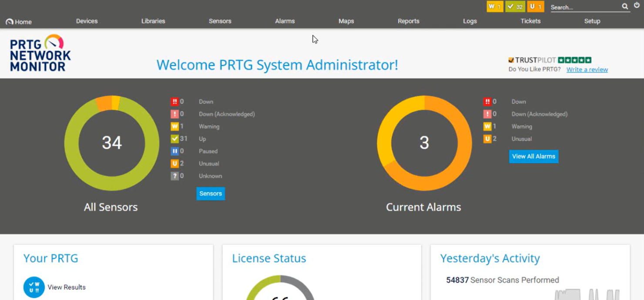
Task: Click the Your PRTG heading
Action: (x=51, y=258)
